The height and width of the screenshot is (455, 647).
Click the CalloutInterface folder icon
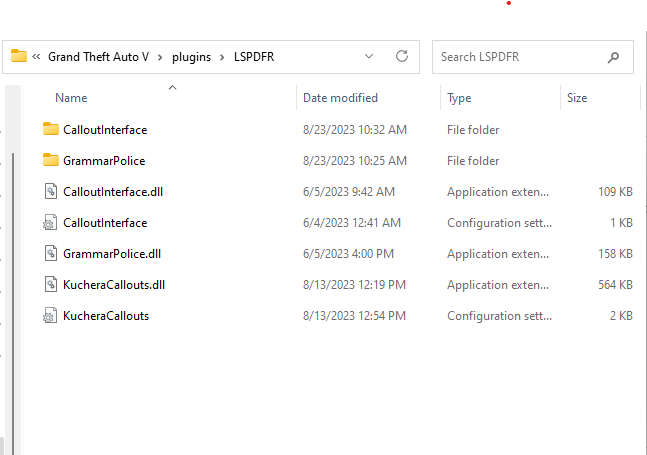(x=52, y=130)
